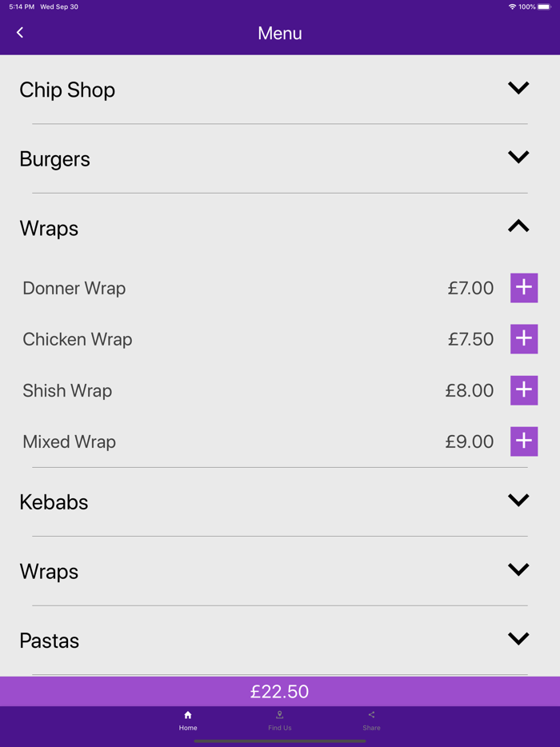Add Shish Wrap with plus icon
This screenshot has width=560, height=747.
(524, 390)
